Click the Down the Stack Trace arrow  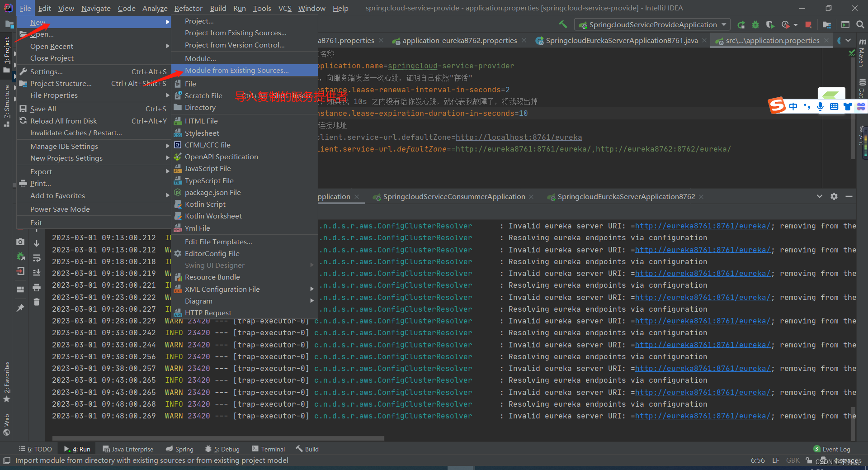tap(37, 243)
